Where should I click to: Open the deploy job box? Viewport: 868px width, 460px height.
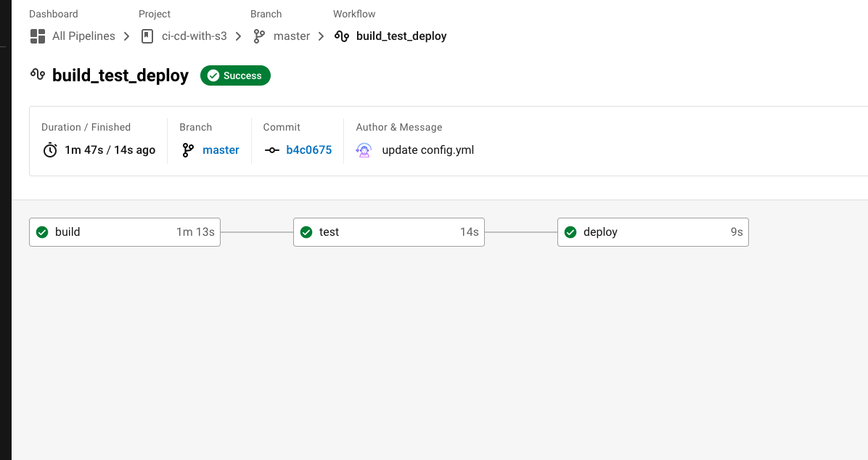652,232
